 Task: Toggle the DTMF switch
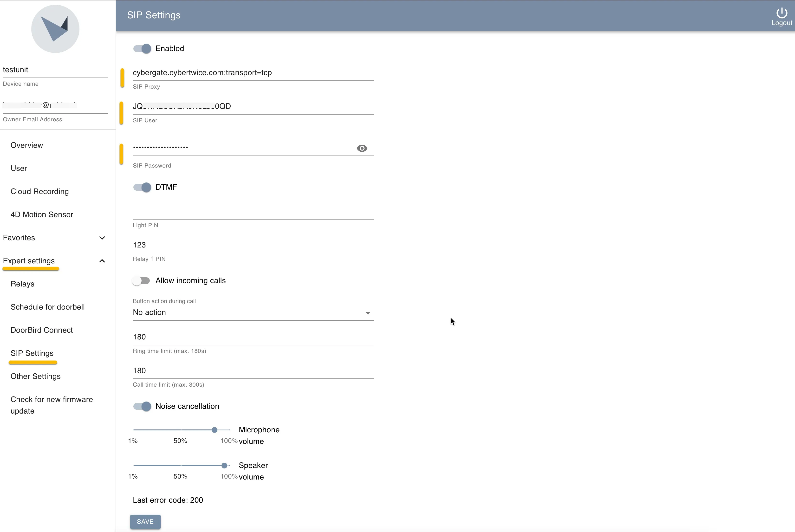tap(142, 187)
